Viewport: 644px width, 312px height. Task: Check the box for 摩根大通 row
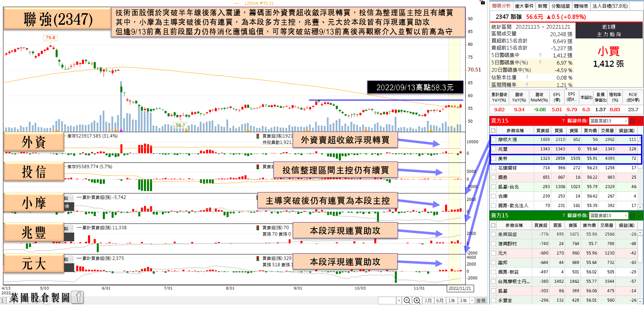[x=493, y=139]
